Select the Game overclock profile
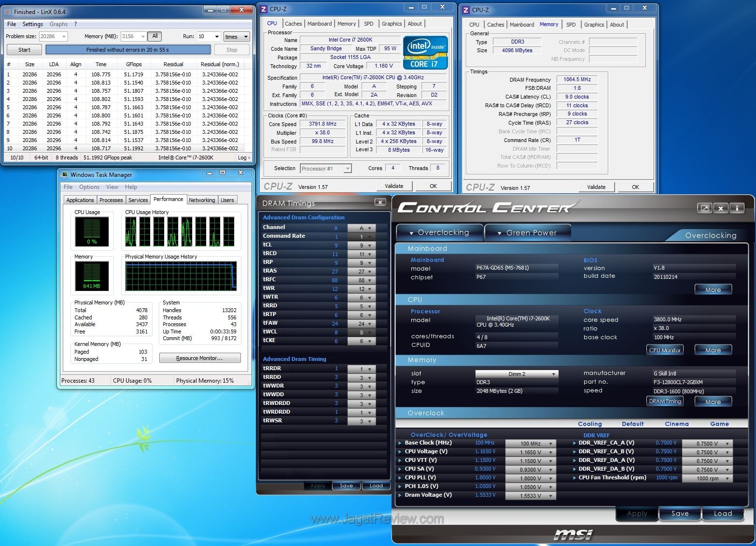756x546 pixels. tap(719, 424)
